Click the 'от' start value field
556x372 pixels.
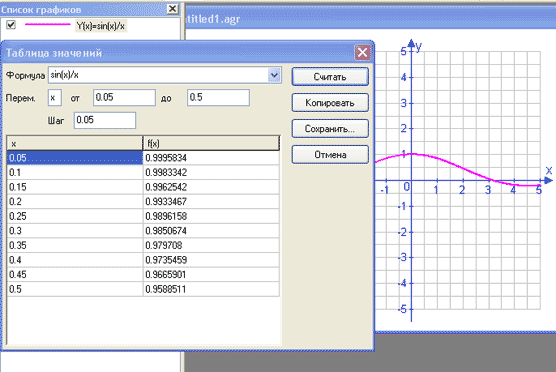coord(124,98)
